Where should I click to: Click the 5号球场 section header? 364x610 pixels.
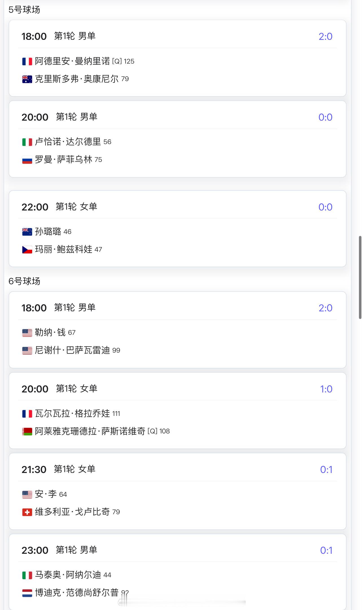click(24, 10)
